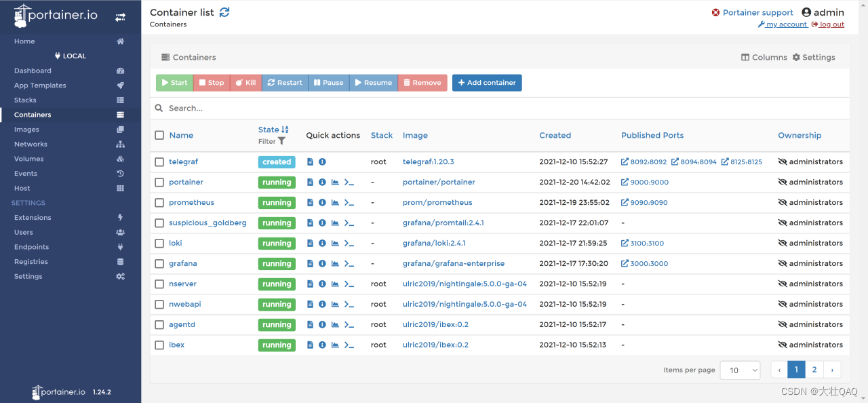The height and width of the screenshot is (403, 868).
Task: Open stats icon for ibex container
Action: pos(335,345)
